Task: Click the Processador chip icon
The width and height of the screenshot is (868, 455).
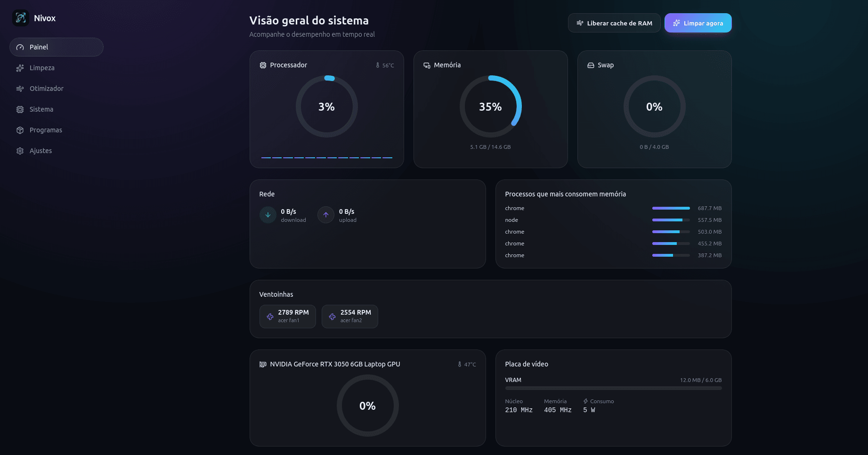Action: (263, 65)
